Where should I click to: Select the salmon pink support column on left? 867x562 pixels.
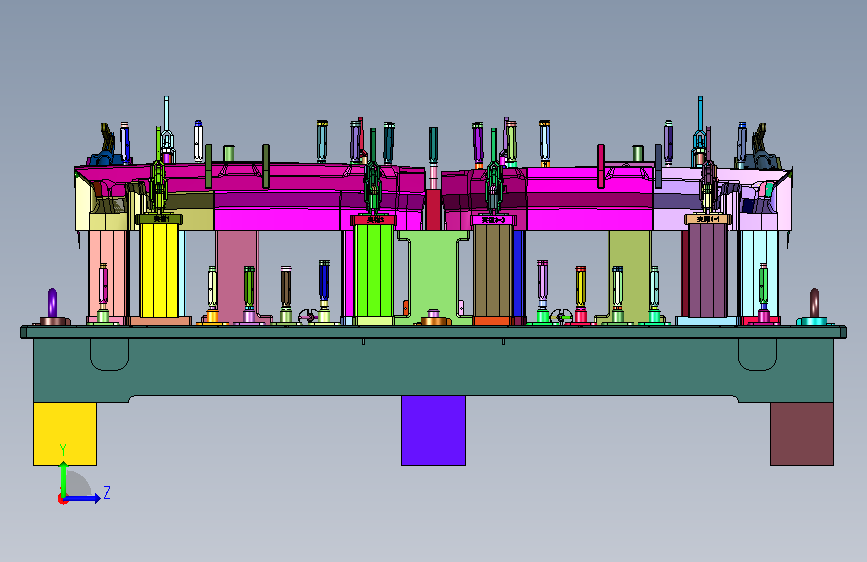(107, 274)
